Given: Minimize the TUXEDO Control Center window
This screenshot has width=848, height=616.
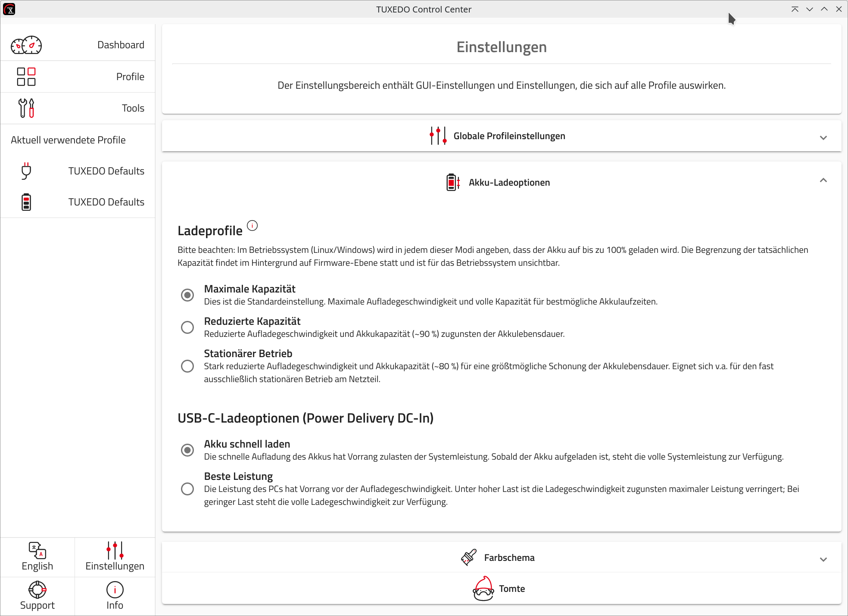Looking at the screenshot, I should pos(810,9).
